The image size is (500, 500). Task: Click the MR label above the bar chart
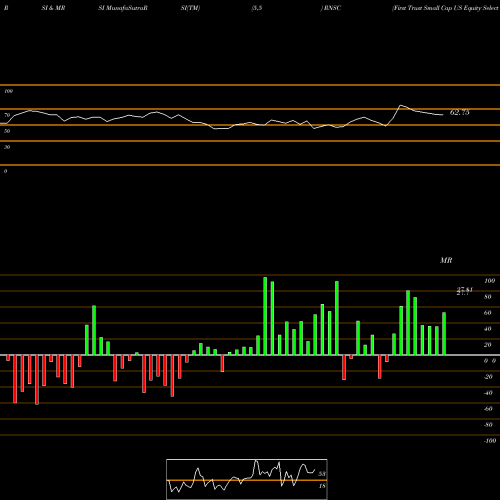pos(446,260)
